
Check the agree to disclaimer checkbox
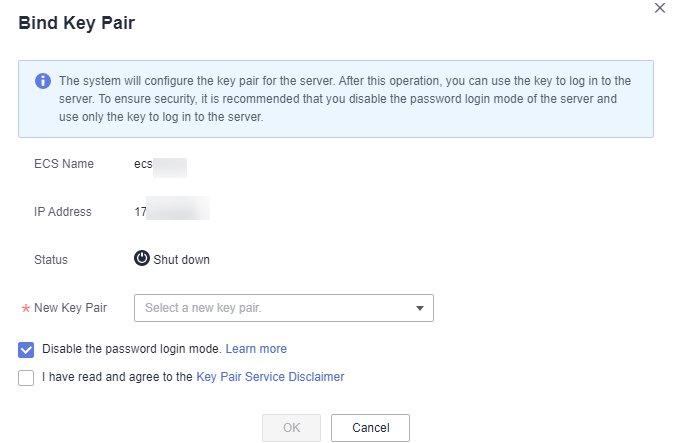point(26,378)
